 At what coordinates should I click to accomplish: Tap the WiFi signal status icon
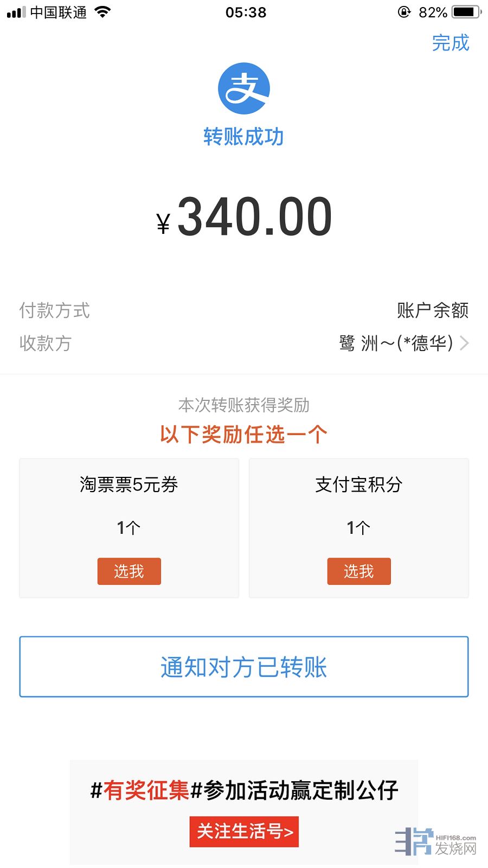(x=102, y=12)
